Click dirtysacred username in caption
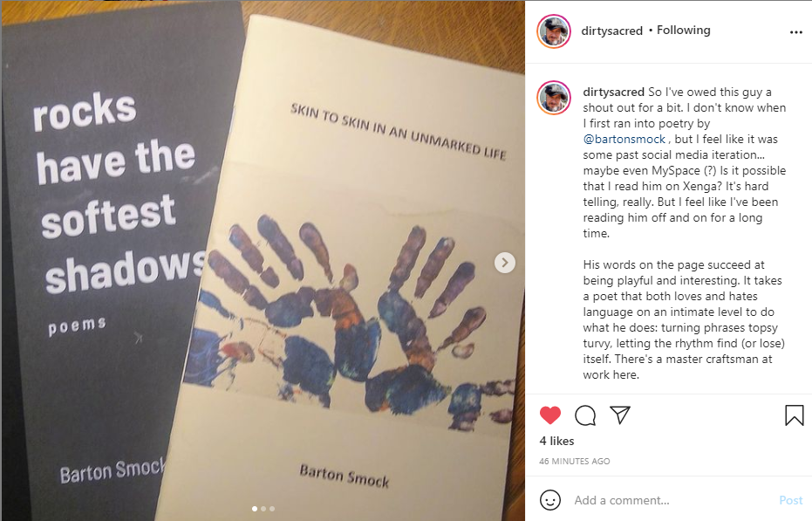The image size is (812, 521). point(614,92)
